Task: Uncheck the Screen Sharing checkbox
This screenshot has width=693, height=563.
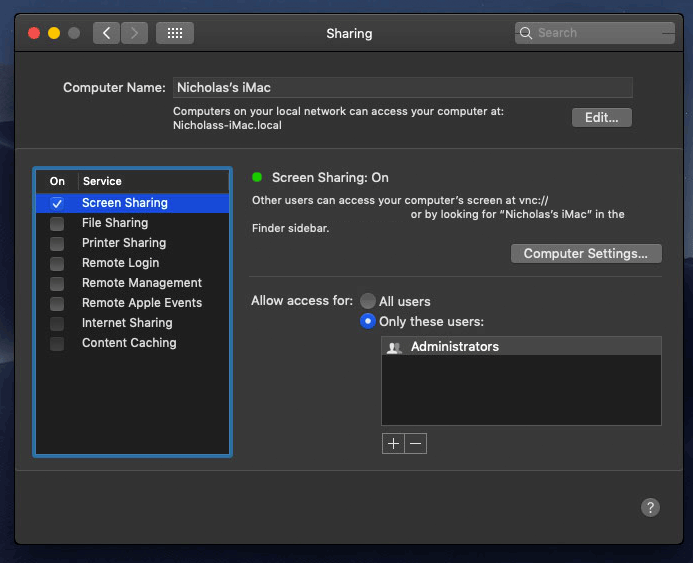Action: point(57,203)
